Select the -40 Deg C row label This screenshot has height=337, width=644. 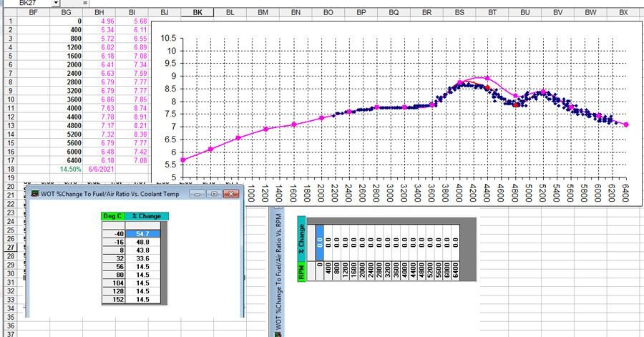(113, 233)
